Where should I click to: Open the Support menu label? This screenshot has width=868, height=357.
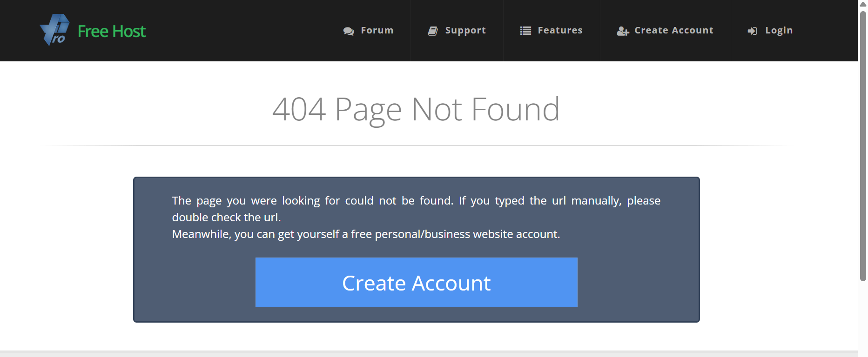tap(465, 30)
